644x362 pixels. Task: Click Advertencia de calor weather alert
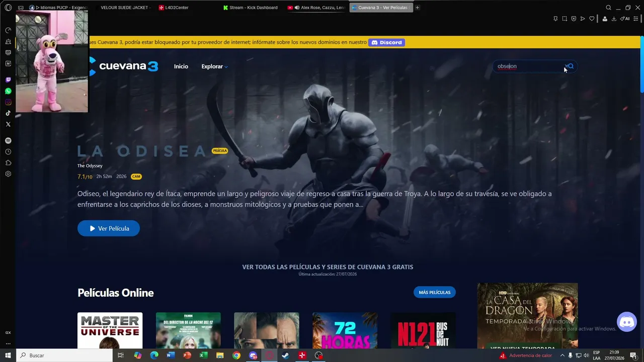525,355
